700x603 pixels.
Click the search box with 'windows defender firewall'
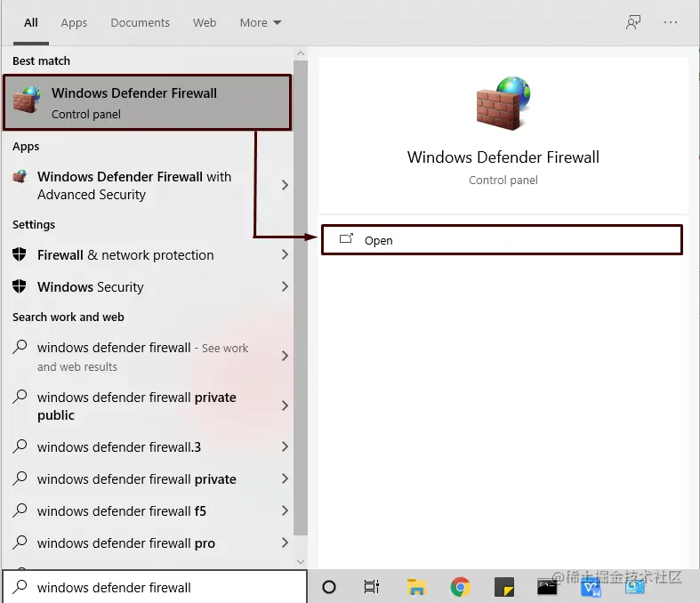(x=155, y=587)
